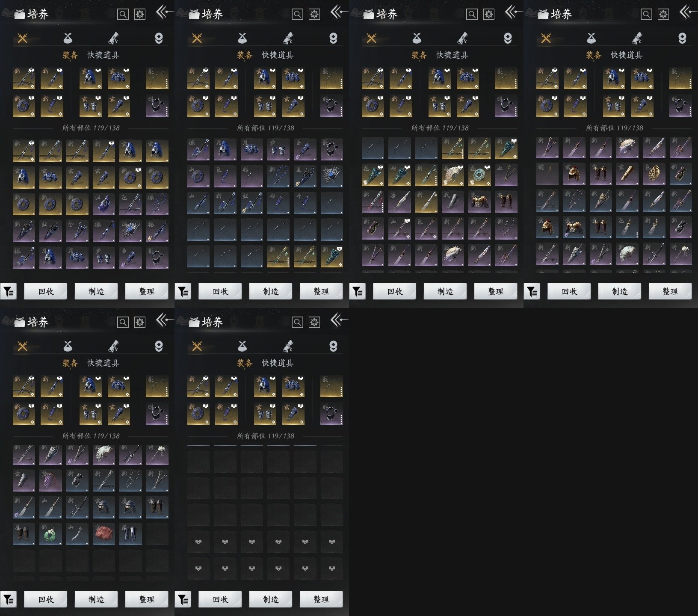The width and height of the screenshot is (698, 616).
Task: Switch to 快捷道具 tab in empty-inventory panel
Action: 278,363
